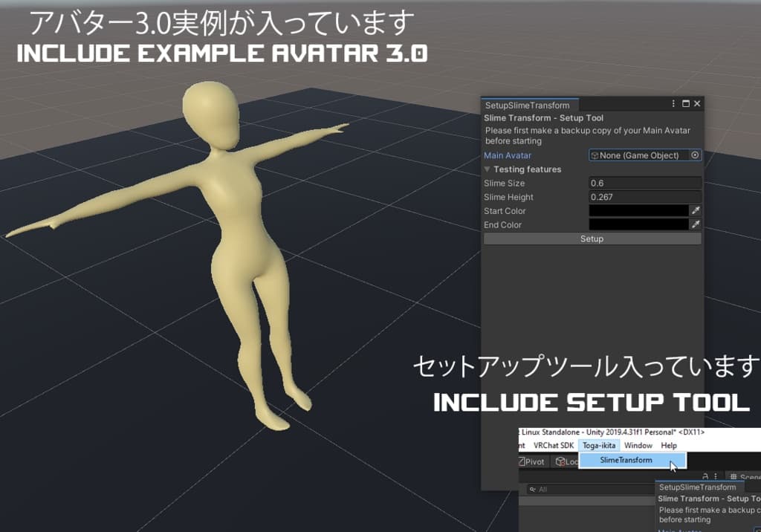This screenshot has height=532, width=761.
Task: Maximize the SetupSlimeTransform window
Action: [685, 105]
